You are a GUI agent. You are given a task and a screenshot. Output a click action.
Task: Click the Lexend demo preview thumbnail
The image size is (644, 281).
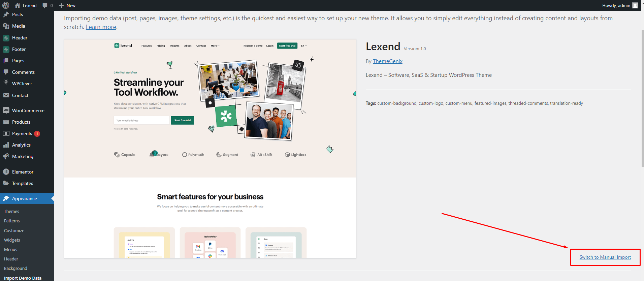coord(210,149)
